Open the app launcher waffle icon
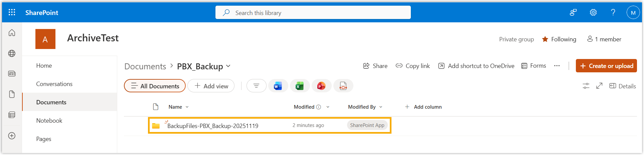Viewport: 644px width, 155px height. click(x=12, y=12)
